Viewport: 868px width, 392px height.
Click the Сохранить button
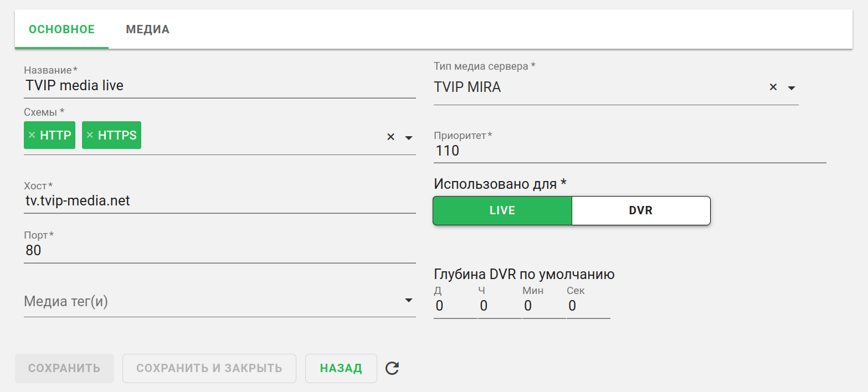(x=64, y=368)
